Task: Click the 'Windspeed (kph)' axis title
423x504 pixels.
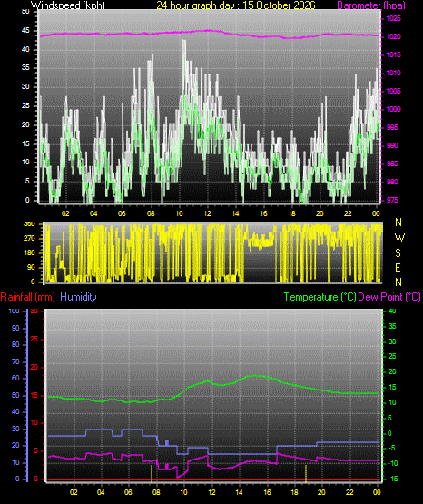Action: pos(68,5)
